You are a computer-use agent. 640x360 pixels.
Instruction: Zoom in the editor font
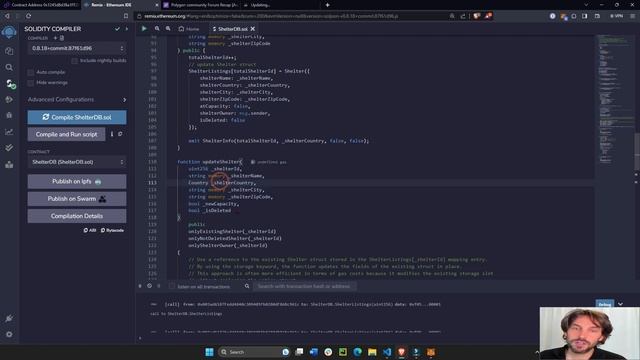click(x=168, y=29)
